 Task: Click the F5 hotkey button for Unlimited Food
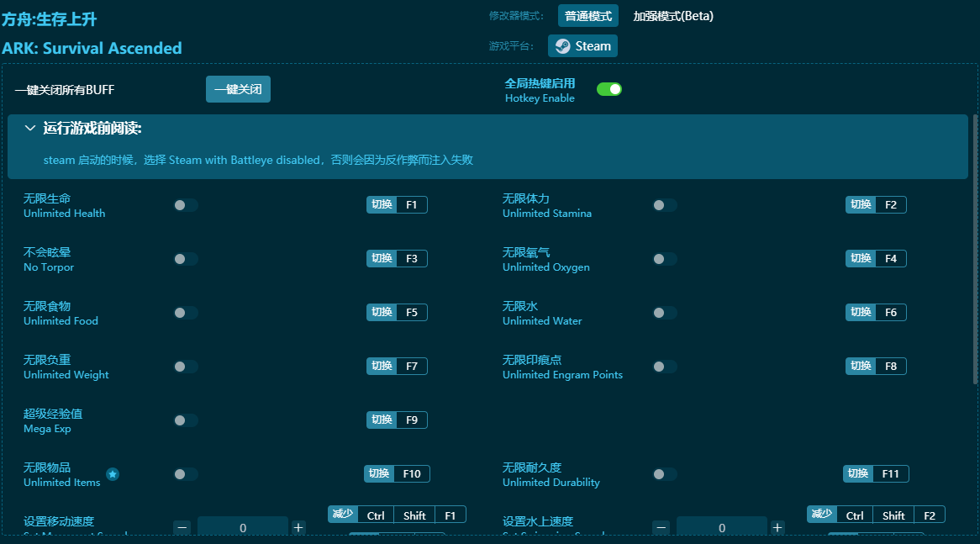(x=397, y=312)
